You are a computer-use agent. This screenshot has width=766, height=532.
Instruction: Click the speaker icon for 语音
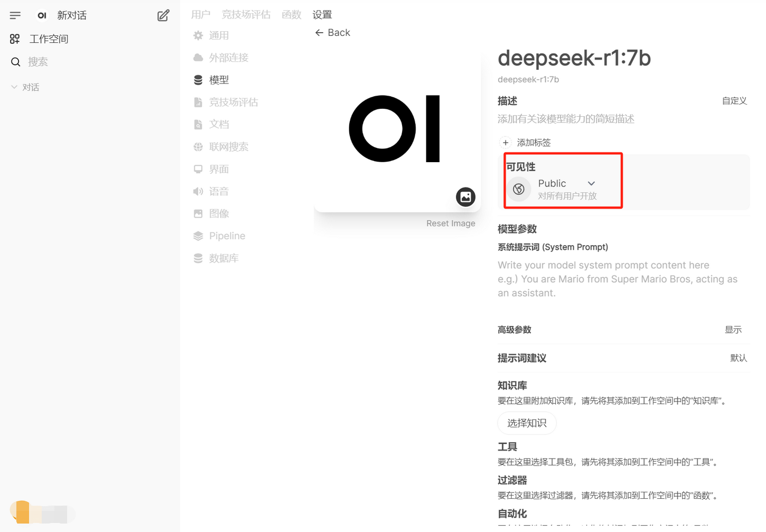[198, 191]
